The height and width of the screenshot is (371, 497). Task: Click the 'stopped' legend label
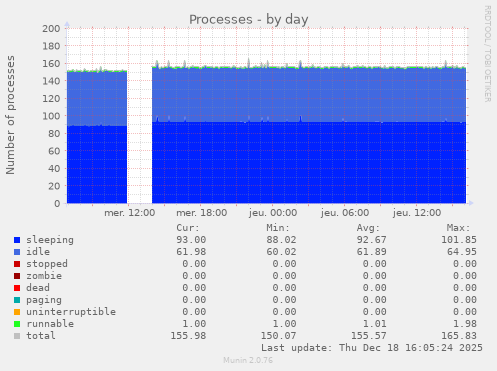coord(47,264)
